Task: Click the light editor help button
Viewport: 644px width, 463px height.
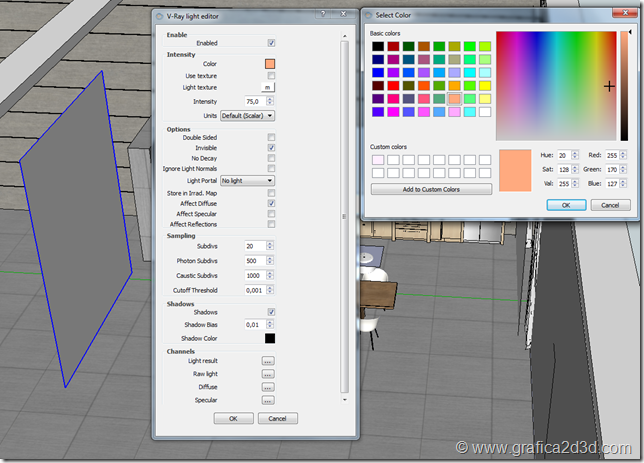Action: point(323,14)
